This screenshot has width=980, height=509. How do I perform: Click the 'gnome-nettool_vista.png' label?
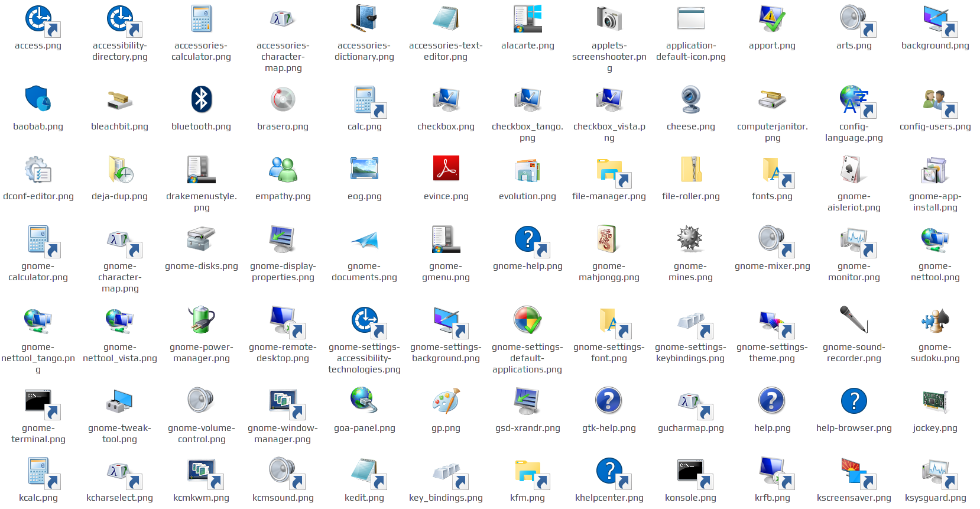pos(120,352)
